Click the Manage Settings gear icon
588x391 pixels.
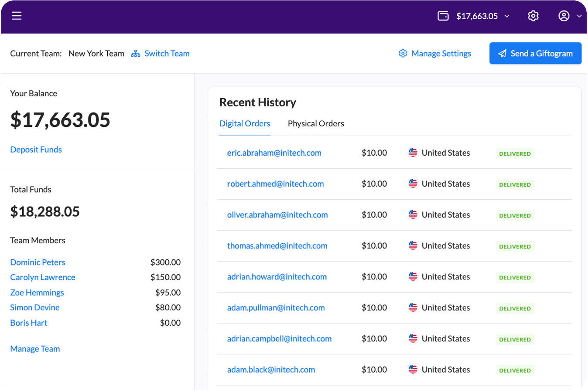(x=403, y=53)
